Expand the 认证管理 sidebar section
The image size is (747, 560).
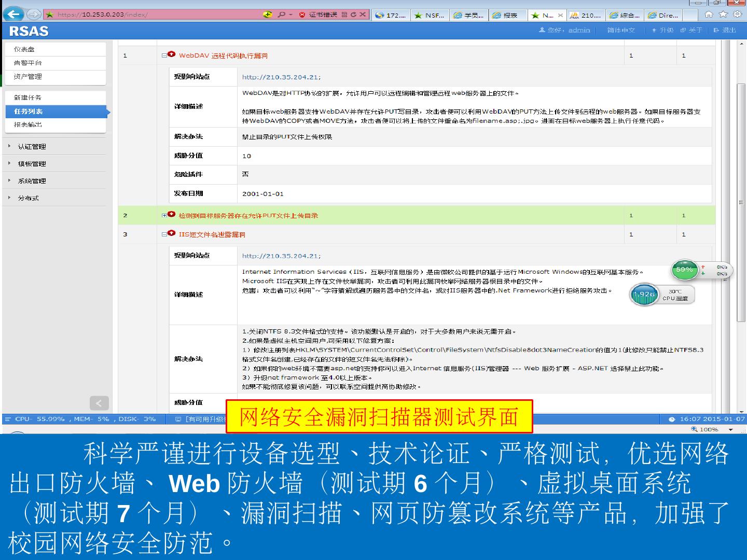pos(32,147)
